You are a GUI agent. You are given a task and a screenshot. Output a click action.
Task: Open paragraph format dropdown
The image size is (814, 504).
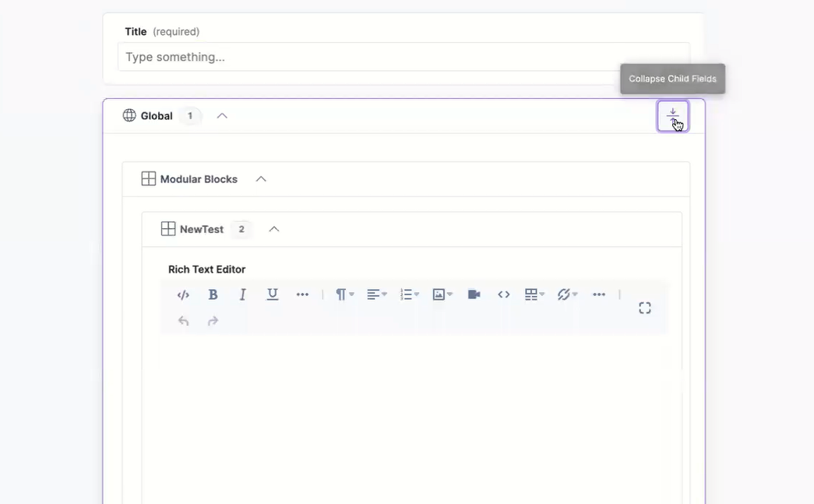[345, 294]
